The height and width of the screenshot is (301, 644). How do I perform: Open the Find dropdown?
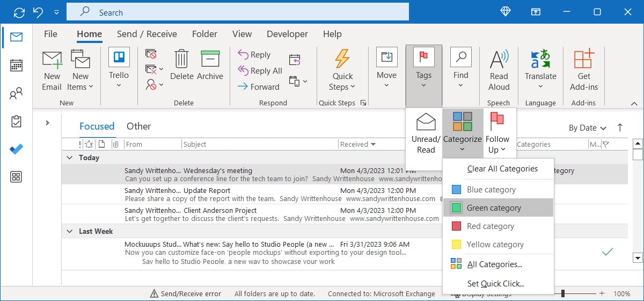coord(460,69)
